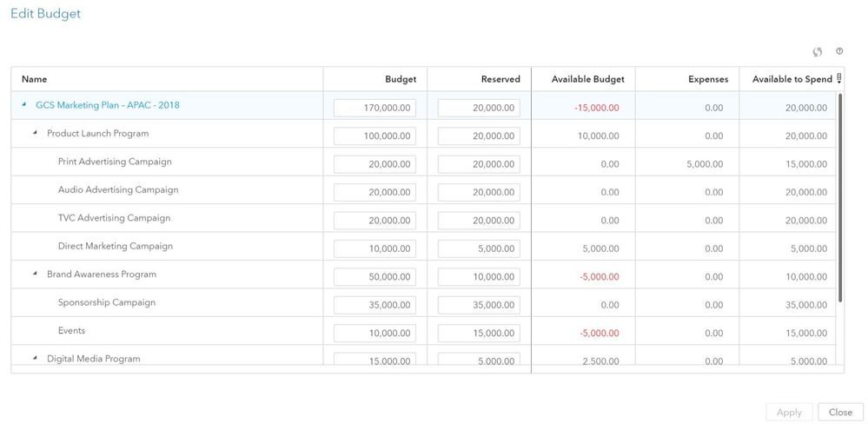This screenshot has height=430, width=868.
Task: Edit Budget field for Direct Marketing Campaign
Action: [x=374, y=249]
